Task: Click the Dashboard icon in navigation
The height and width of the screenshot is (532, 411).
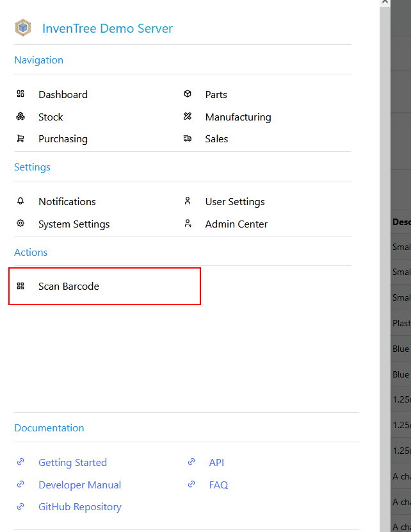Action: [20, 94]
